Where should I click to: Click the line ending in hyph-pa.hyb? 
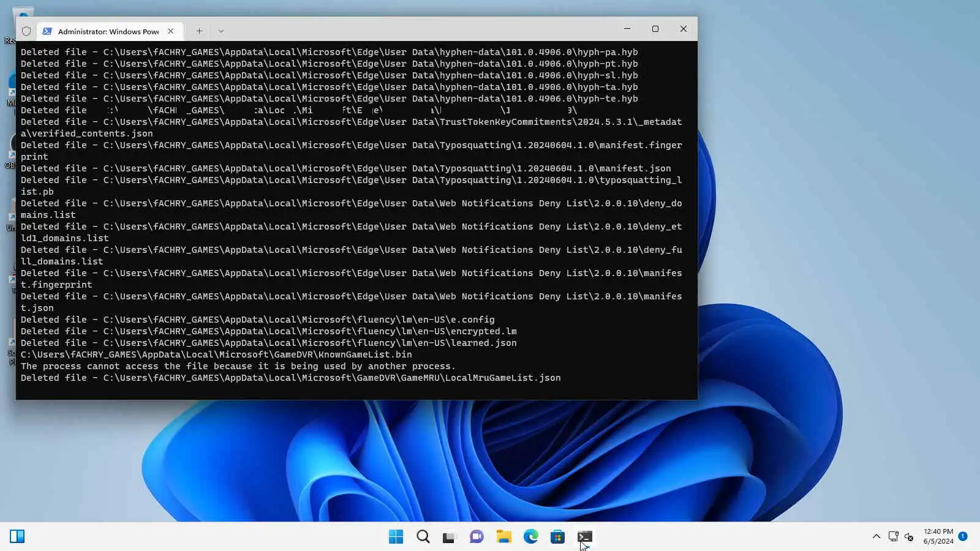click(x=330, y=52)
